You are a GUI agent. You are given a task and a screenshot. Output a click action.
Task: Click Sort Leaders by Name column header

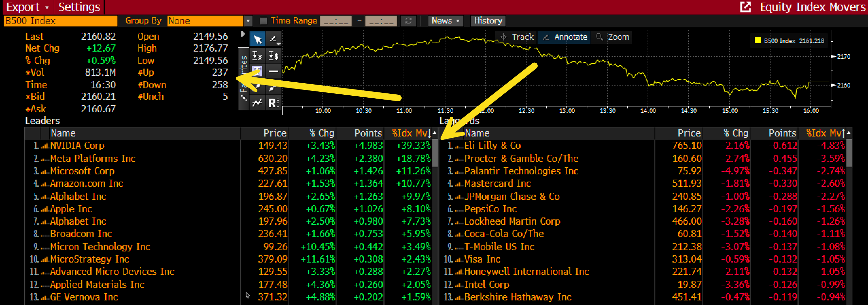click(145, 133)
